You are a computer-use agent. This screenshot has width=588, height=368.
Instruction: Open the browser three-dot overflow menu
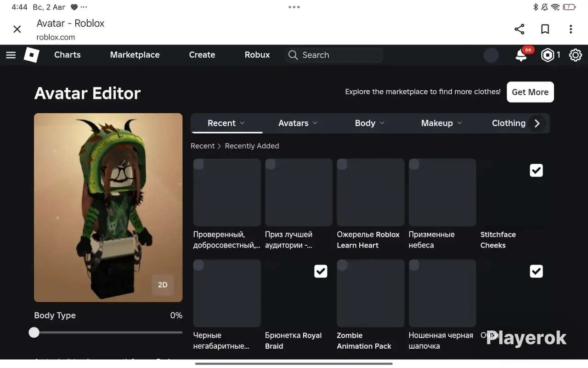coord(571,29)
